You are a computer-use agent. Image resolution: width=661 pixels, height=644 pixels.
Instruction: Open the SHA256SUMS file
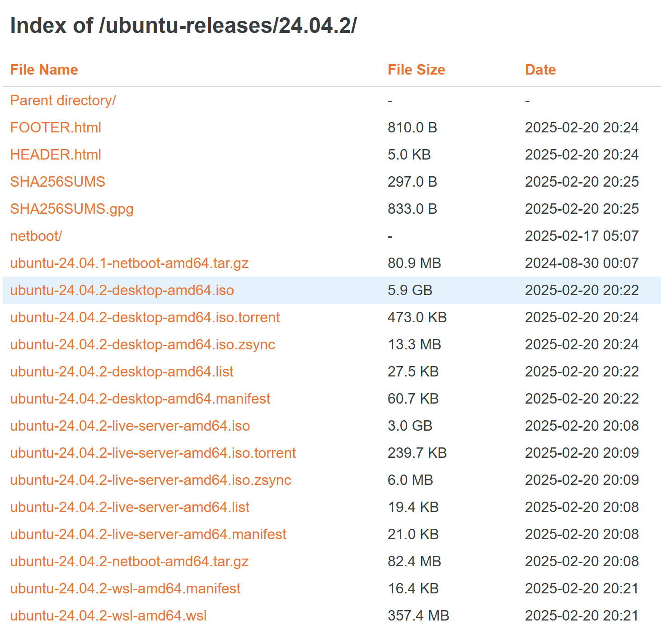58,182
